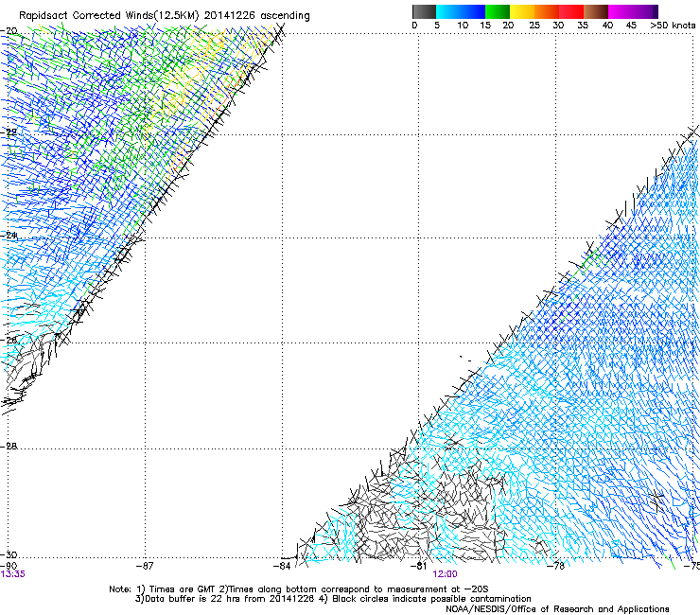The height and width of the screenshot is (615, 700).
Task: Click the orange 25-30 knots legend swatch
Action: (547, 11)
